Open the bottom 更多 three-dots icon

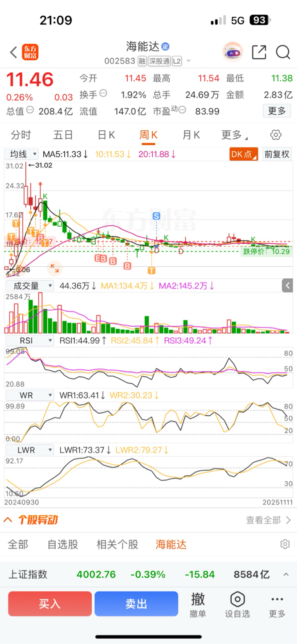277,604
